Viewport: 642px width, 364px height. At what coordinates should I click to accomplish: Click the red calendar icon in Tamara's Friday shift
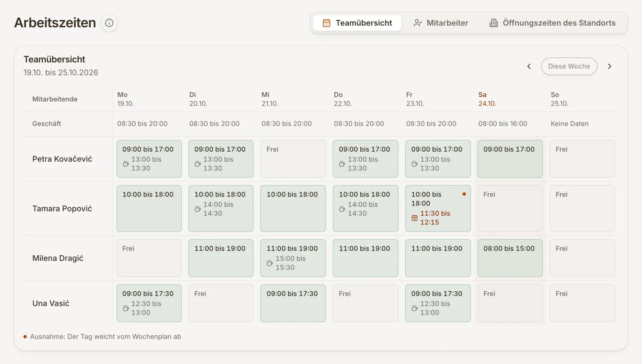(414, 218)
